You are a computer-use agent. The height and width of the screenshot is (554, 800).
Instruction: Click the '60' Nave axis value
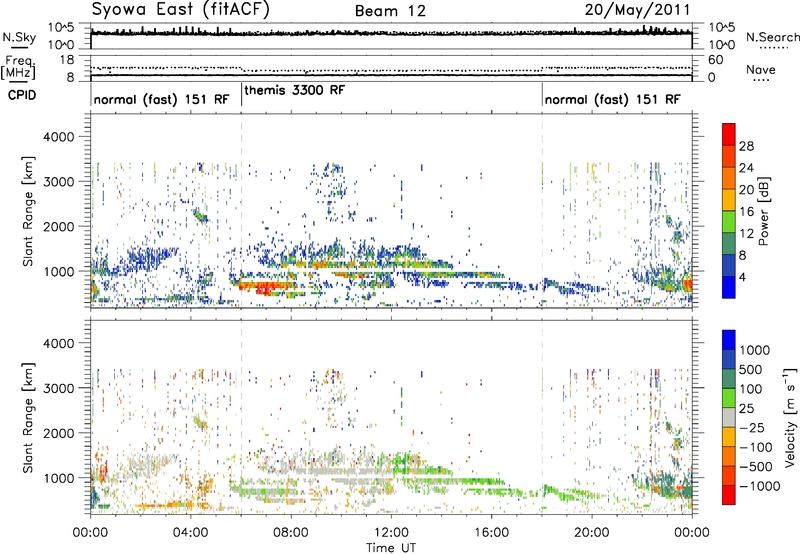pos(715,60)
